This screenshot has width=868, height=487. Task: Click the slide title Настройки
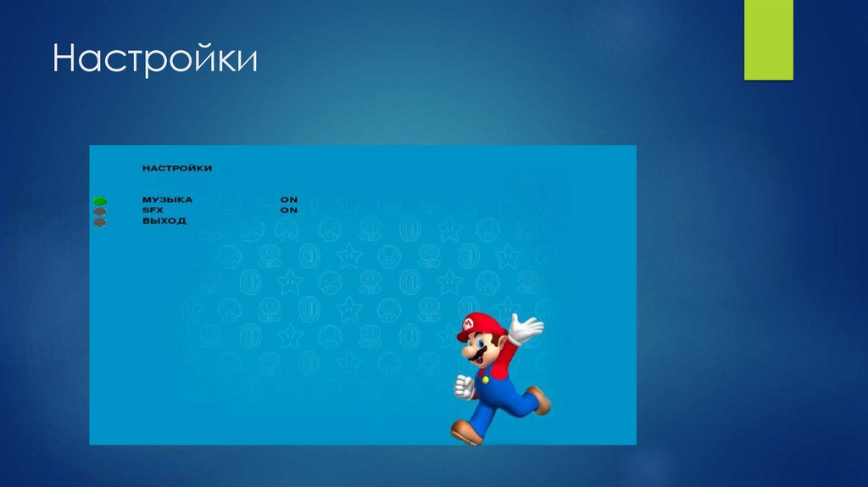[x=155, y=59]
